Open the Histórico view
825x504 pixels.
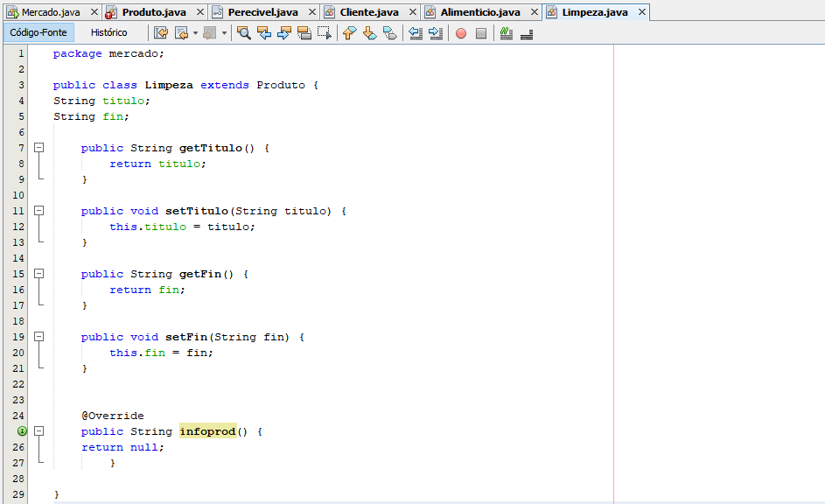pyautogui.click(x=108, y=32)
